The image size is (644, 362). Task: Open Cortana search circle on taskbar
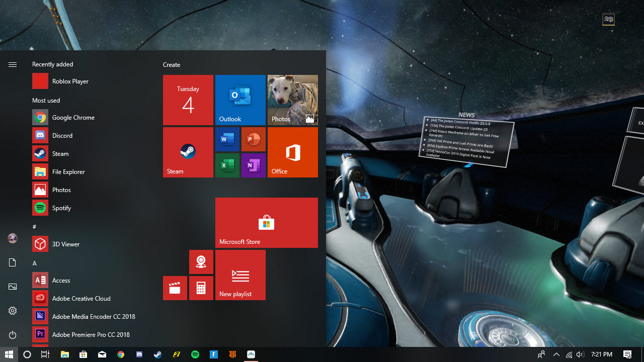tap(27, 354)
